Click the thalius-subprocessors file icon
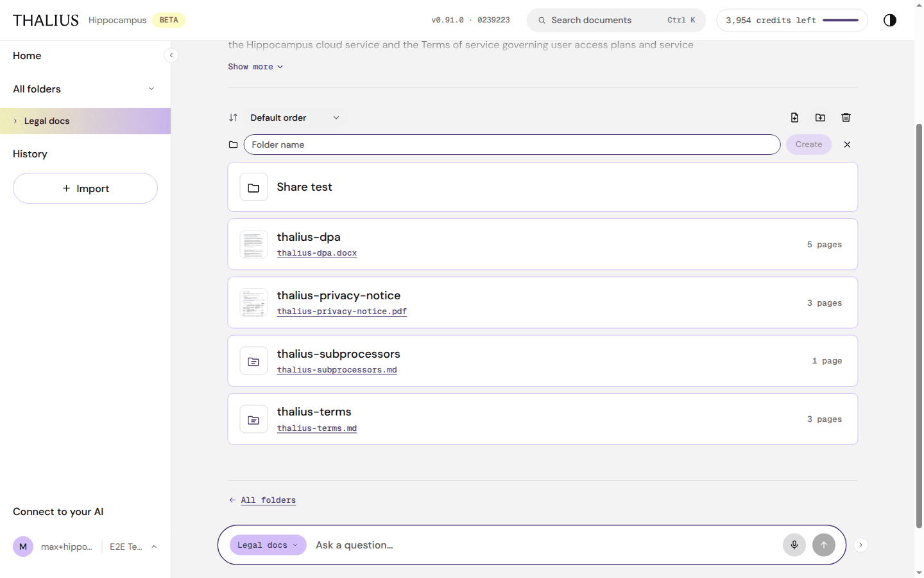The image size is (924, 578). (x=253, y=361)
